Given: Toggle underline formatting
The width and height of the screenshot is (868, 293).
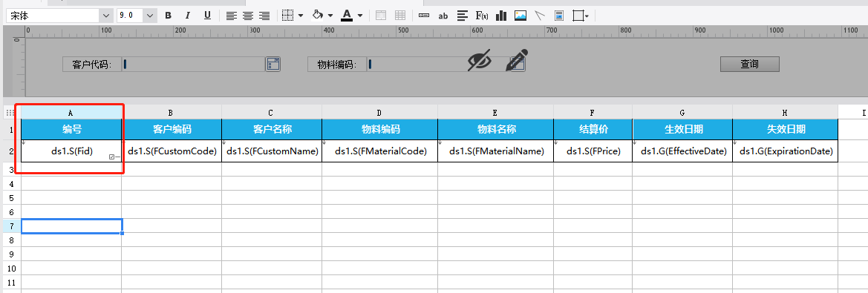Looking at the screenshot, I should [x=207, y=16].
